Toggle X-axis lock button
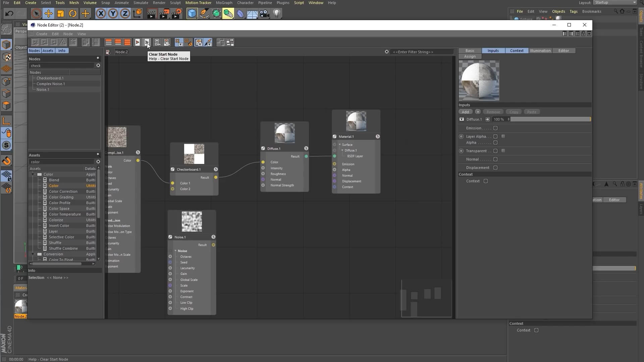The height and width of the screenshot is (362, 644). [101, 14]
